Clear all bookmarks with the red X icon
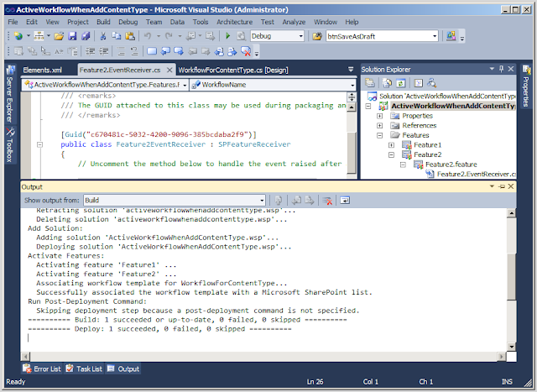Screen dimensions: 537x392 pyautogui.click(x=246, y=51)
